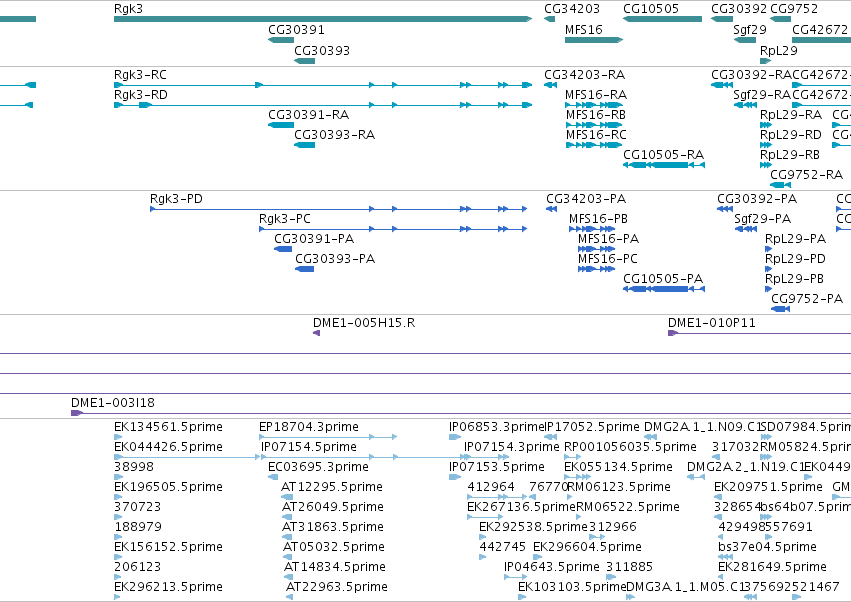Select the CG10505 gene label
This screenshot has width=851, height=602.
[651, 9]
